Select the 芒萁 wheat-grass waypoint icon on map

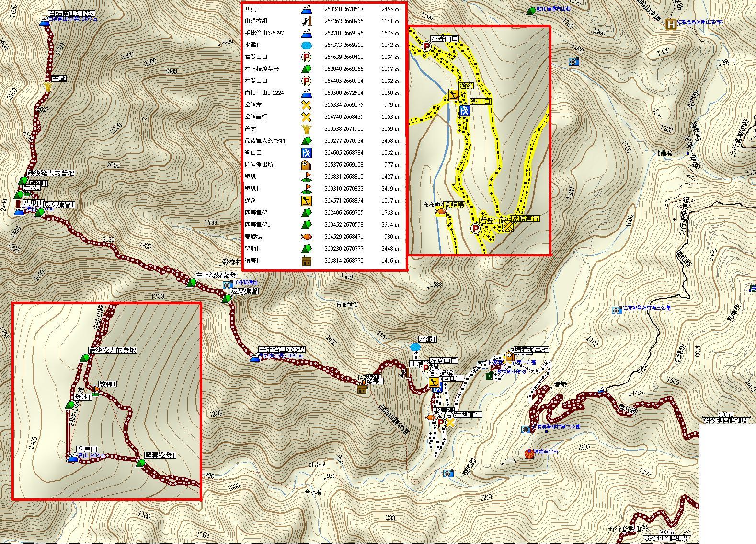[48, 87]
